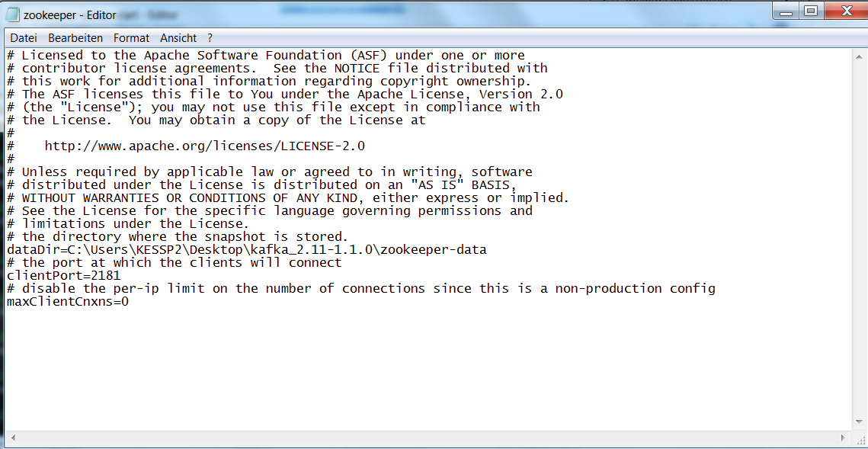This screenshot has width=868, height=449.
Task: Minimize the zookeeper Editor window
Action: pos(785,11)
